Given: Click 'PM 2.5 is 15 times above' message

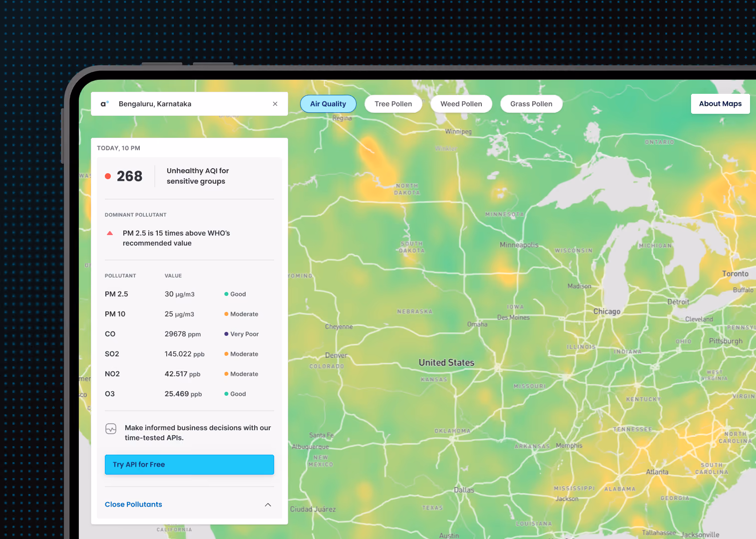Looking at the screenshot, I should click(176, 238).
